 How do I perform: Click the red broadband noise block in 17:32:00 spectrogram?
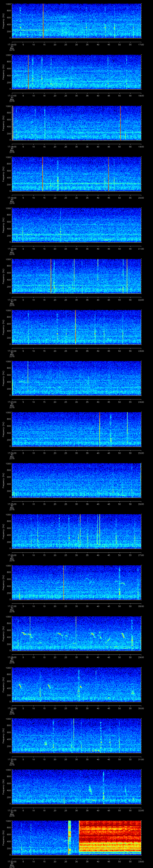(110, 838)
